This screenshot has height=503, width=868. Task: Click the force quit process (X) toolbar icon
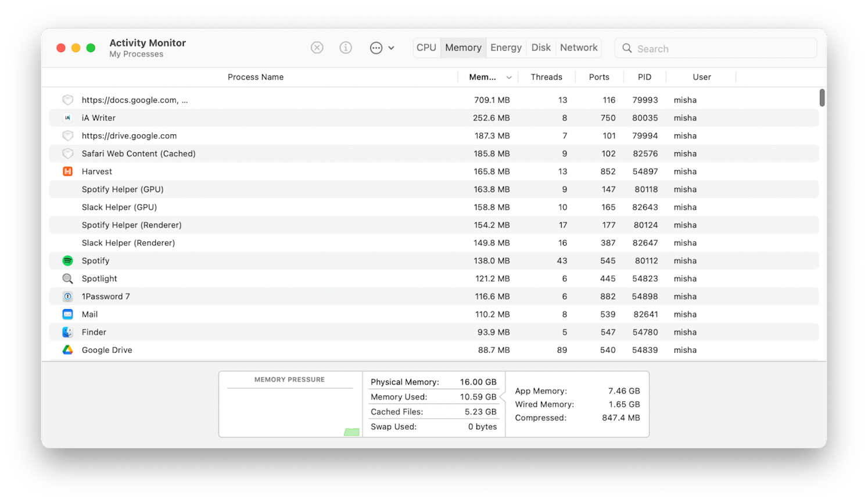317,48
